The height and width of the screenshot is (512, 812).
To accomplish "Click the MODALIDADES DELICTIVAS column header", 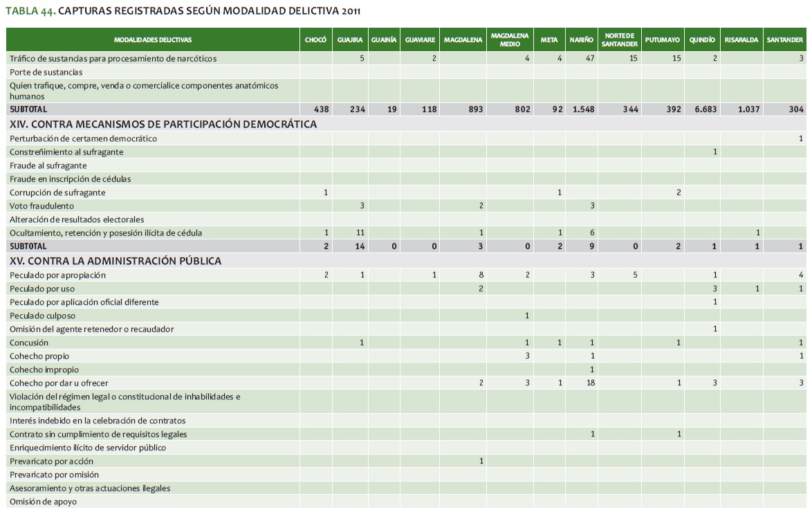I will point(153,40).
